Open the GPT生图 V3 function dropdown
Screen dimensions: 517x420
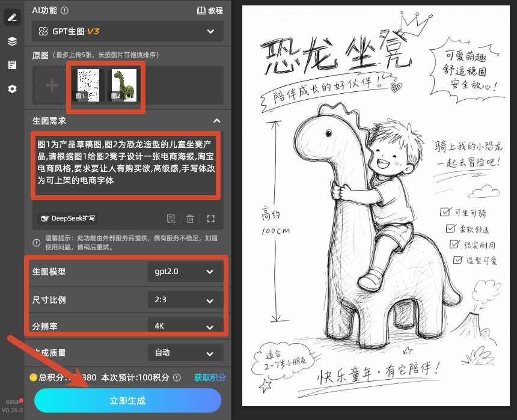pyautogui.click(x=127, y=31)
